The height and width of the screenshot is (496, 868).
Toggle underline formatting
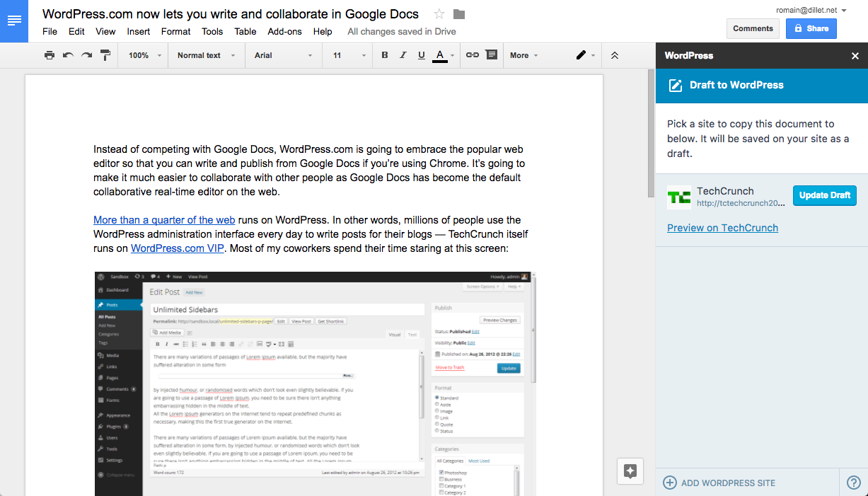coord(422,55)
